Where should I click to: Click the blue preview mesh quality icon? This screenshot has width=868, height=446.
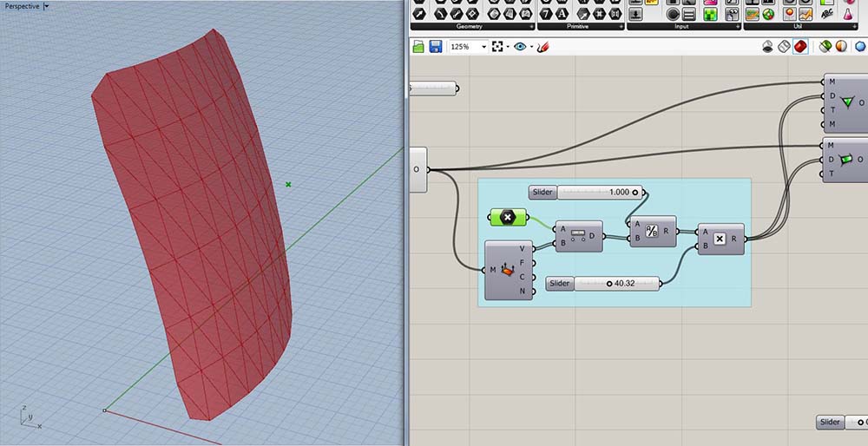[861, 47]
